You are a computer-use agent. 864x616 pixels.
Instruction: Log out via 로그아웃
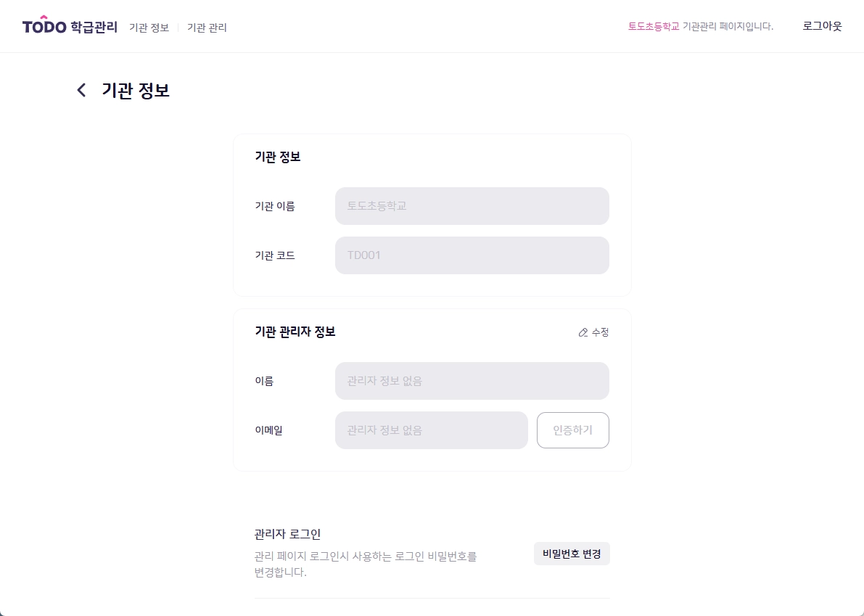[822, 26]
